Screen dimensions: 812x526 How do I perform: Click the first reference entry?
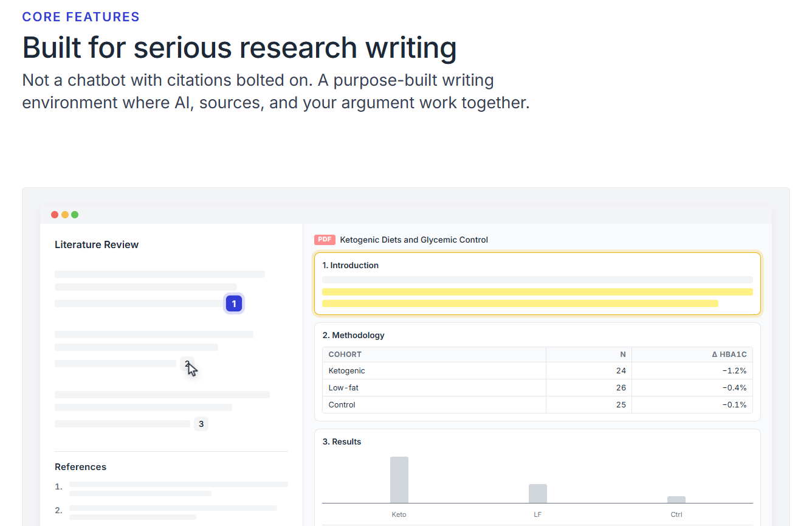[x=171, y=489]
